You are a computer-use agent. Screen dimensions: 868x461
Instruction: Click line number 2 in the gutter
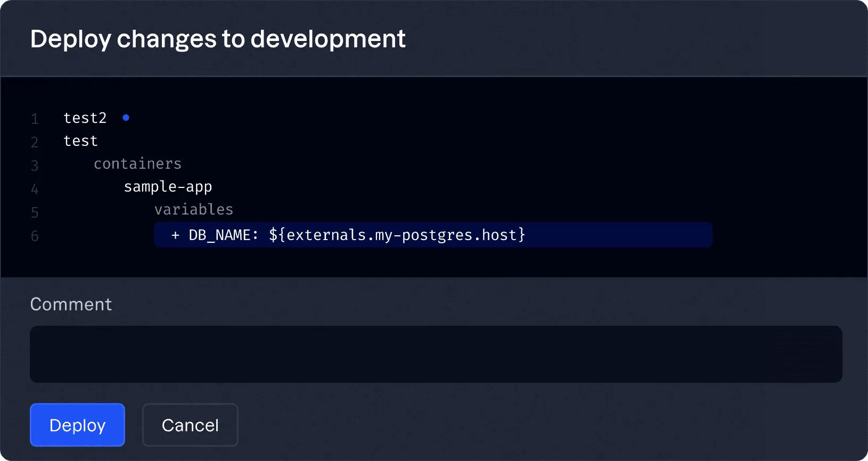pyautogui.click(x=35, y=142)
